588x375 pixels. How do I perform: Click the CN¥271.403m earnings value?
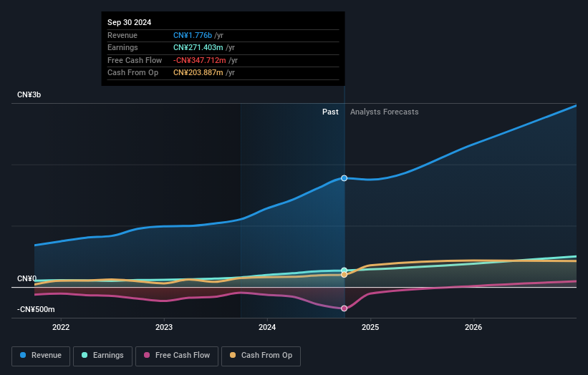pos(198,47)
